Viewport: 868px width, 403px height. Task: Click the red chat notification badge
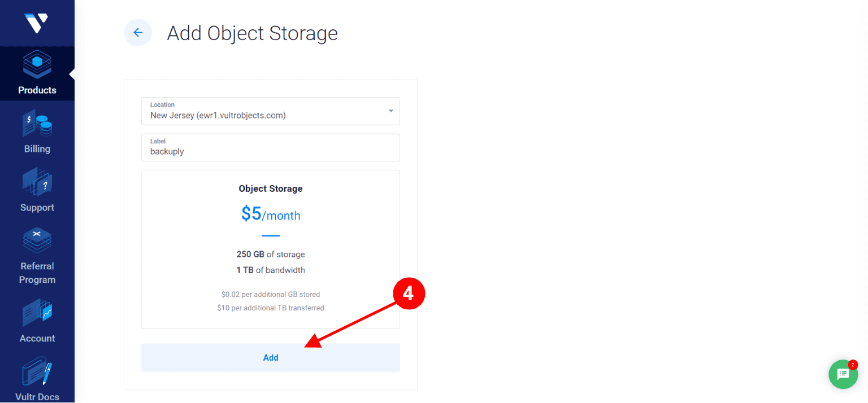click(853, 365)
